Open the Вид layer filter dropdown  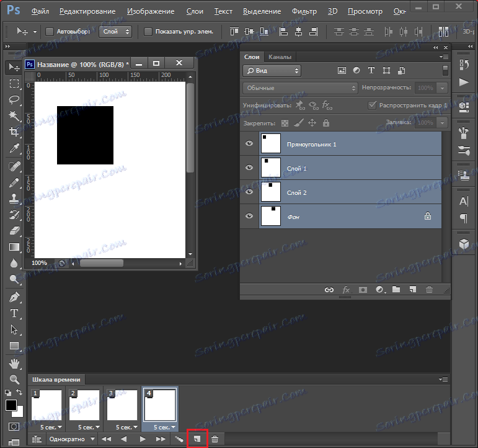click(x=272, y=71)
